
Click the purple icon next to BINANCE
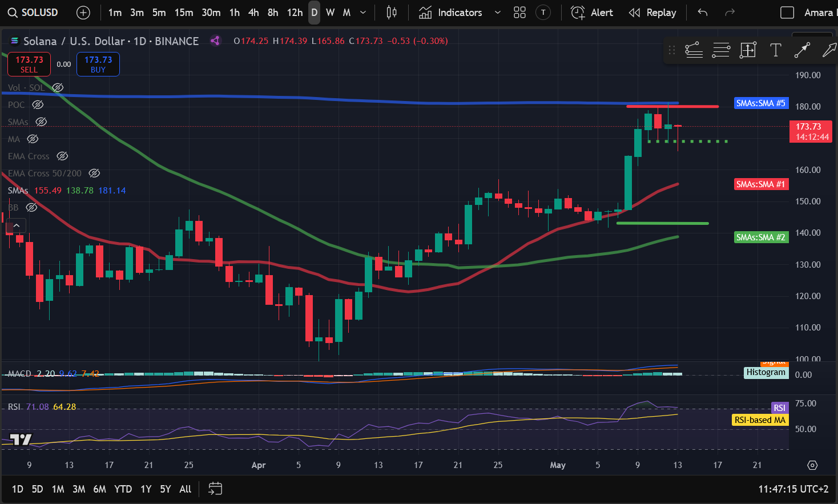[x=215, y=41]
